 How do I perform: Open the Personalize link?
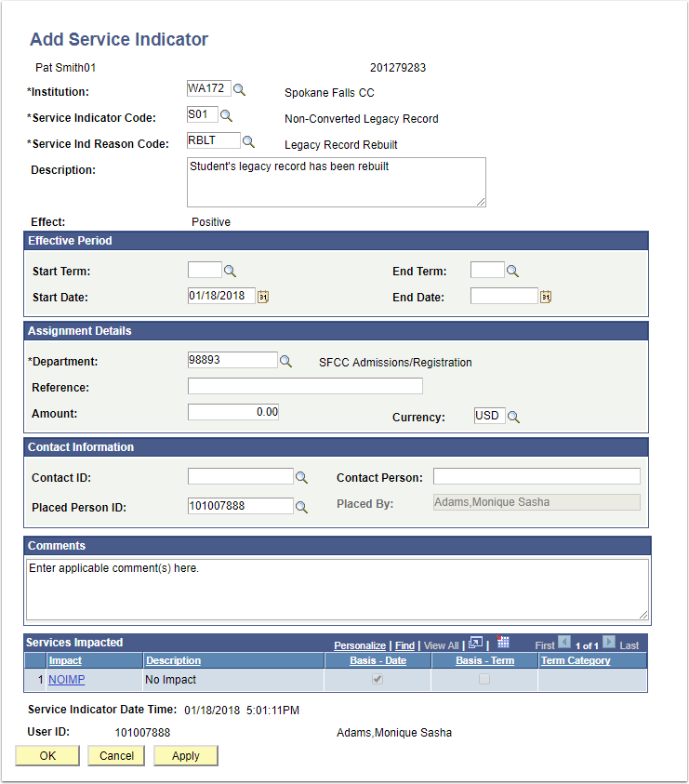(x=360, y=645)
